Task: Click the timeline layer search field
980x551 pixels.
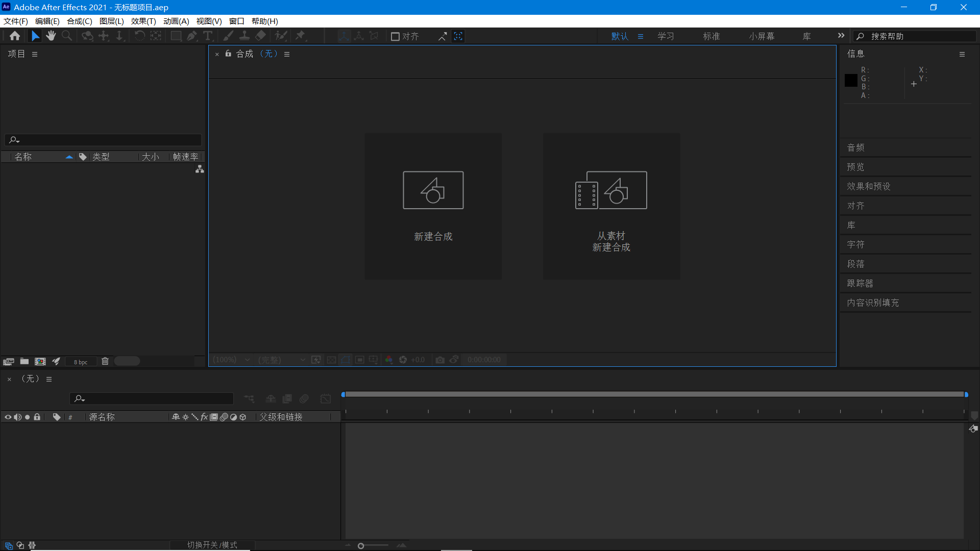Action: [151, 398]
